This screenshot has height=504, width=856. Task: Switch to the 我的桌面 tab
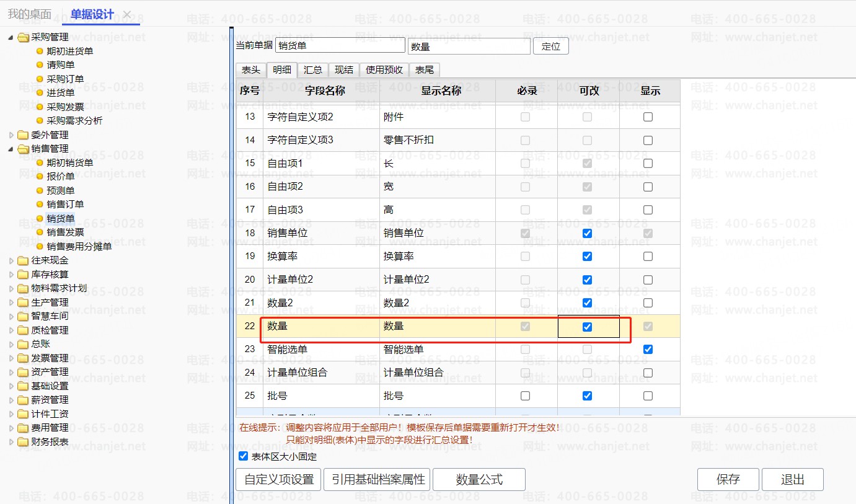[30, 14]
